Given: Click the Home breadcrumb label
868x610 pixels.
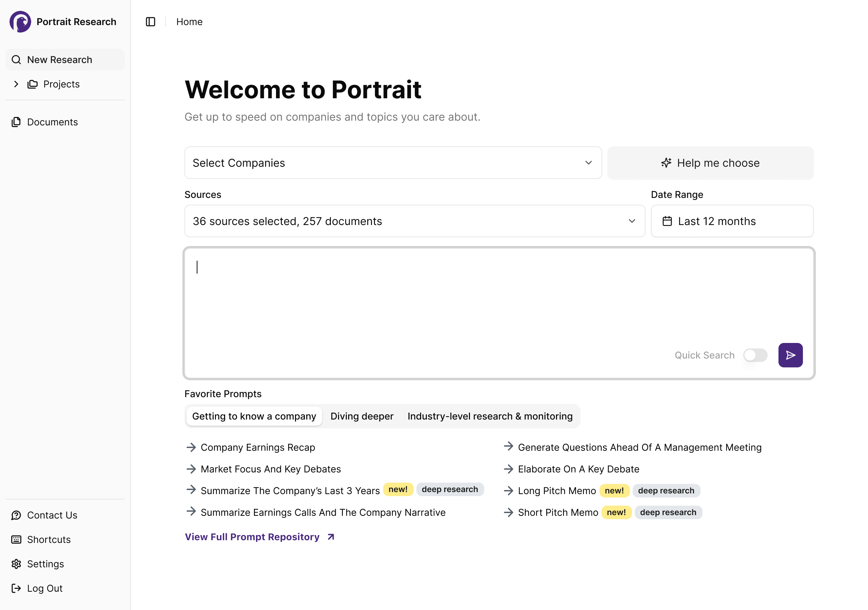Looking at the screenshot, I should (190, 22).
